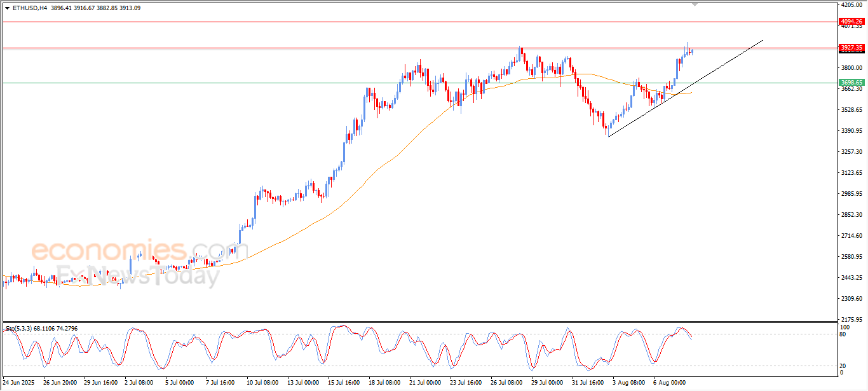The width and height of the screenshot is (868, 391).
Task: Click the 3528.95 price scale value
Action: [x=851, y=110]
